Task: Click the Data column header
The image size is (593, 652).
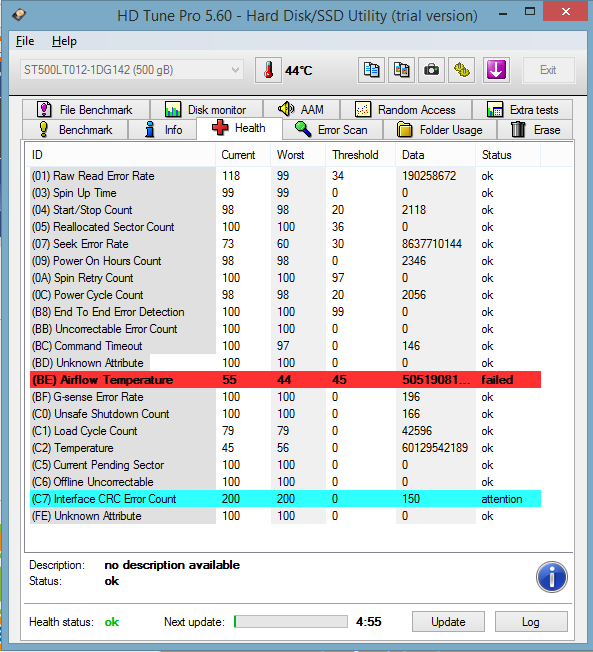Action: [x=435, y=155]
